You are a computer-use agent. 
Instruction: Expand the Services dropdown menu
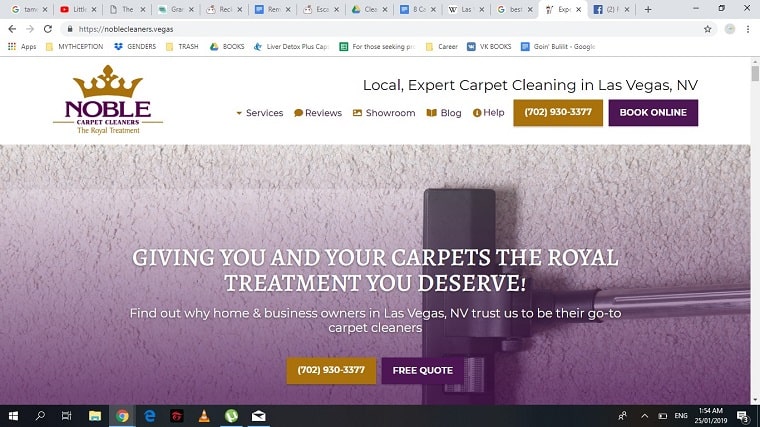(259, 113)
